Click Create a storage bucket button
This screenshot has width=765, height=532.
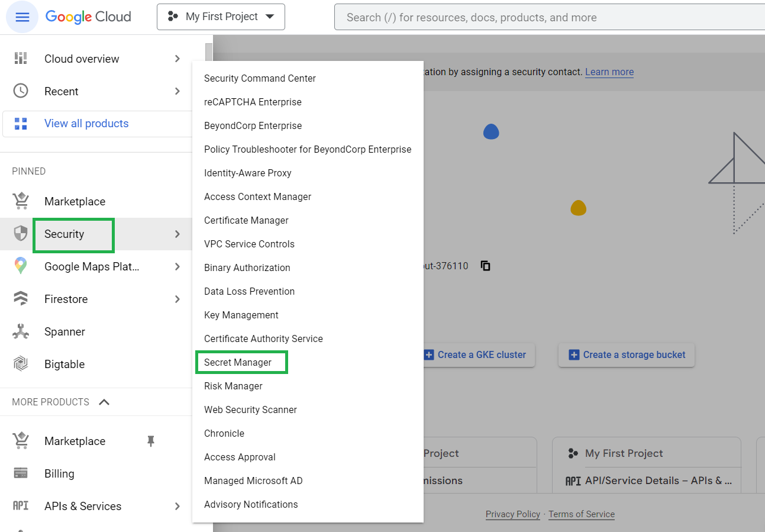(627, 354)
